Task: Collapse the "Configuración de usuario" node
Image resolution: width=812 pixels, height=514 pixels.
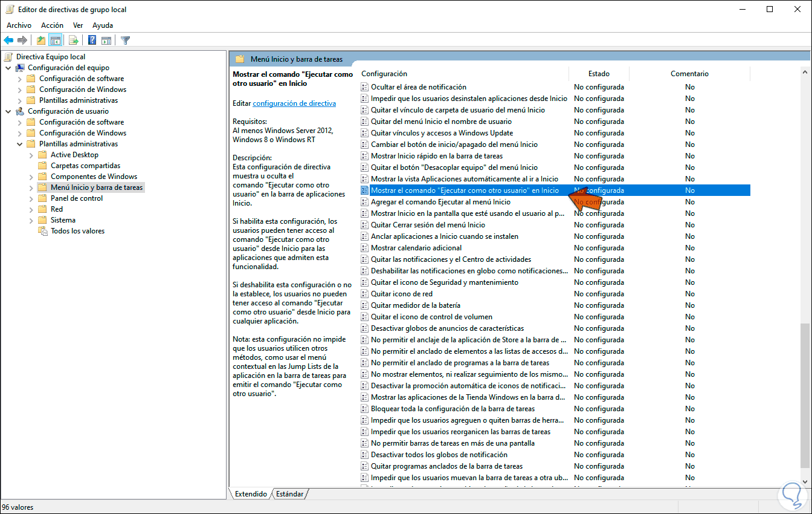Action: (8, 111)
